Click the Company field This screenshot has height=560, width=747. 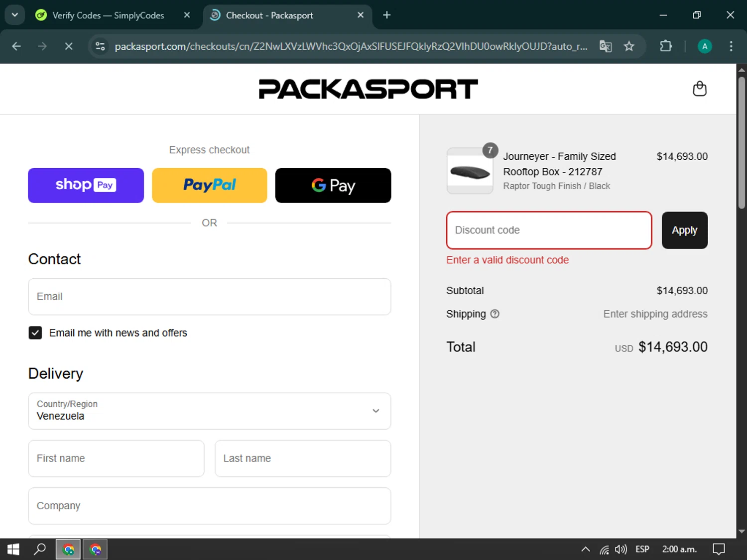(209, 506)
